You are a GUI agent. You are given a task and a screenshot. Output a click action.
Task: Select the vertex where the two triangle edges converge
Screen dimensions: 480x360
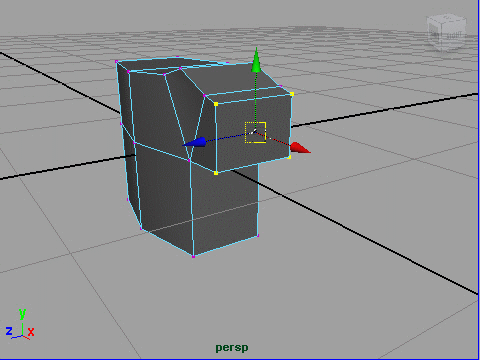pos(189,161)
